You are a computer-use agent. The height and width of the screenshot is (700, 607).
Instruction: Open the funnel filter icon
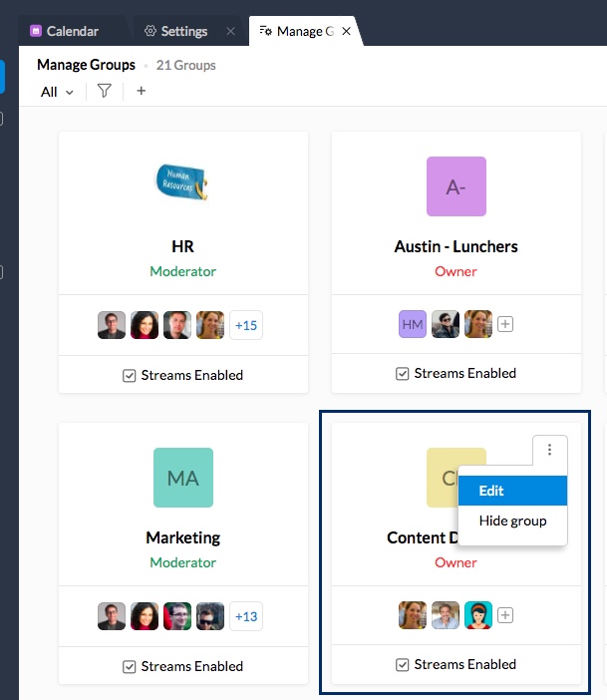pyautogui.click(x=104, y=91)
